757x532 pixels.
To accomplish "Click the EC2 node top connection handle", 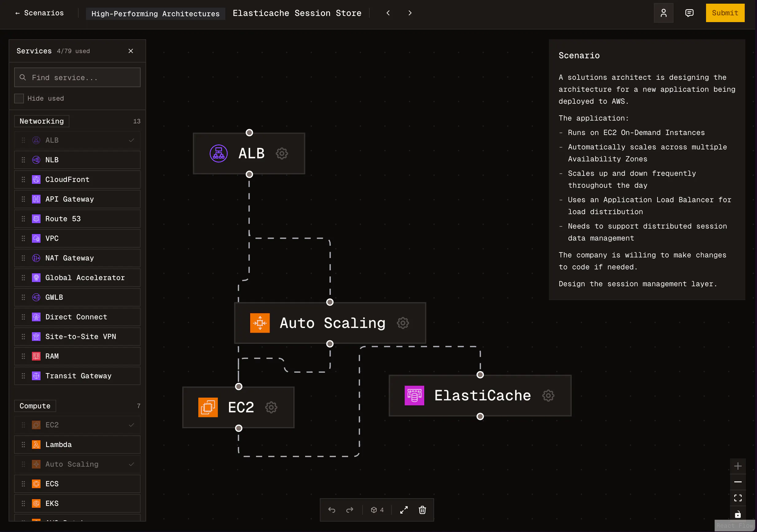I will [239, 387].
